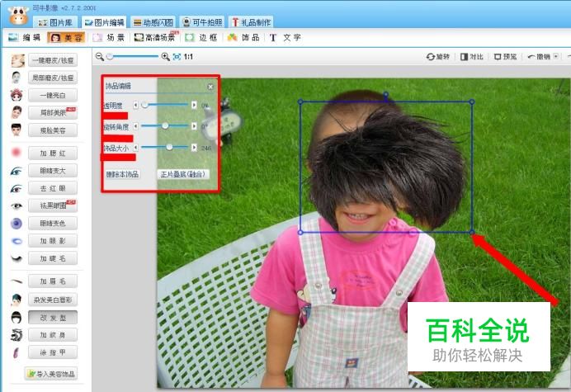Open the 可牛拍照 tab
The image size is (571, 392).
[x=202, y=22]
